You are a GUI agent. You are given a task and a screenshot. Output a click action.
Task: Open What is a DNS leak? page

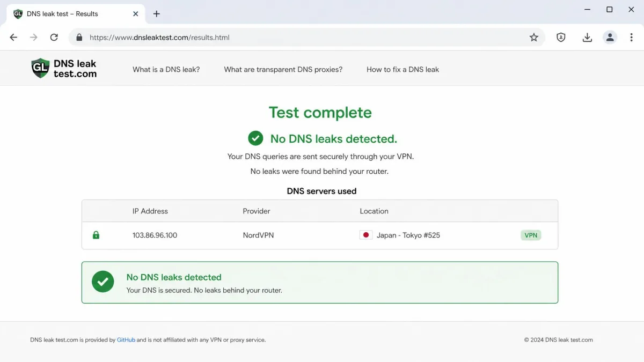point(166,69)
